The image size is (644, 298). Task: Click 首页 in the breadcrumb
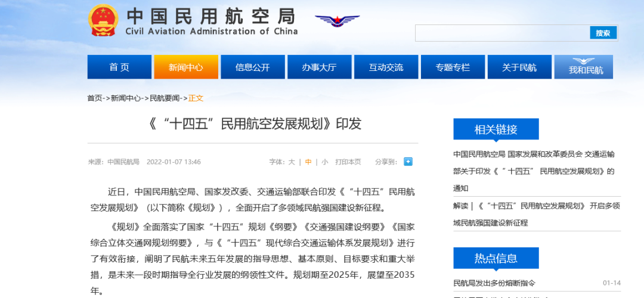pos(94,98)
